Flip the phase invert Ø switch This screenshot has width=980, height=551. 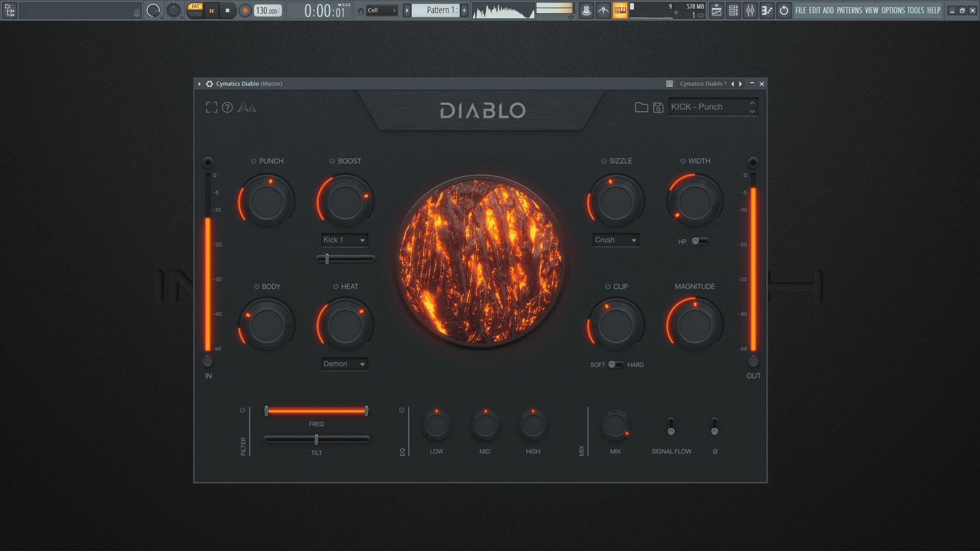pyautogui.click(x=715, y=426)
